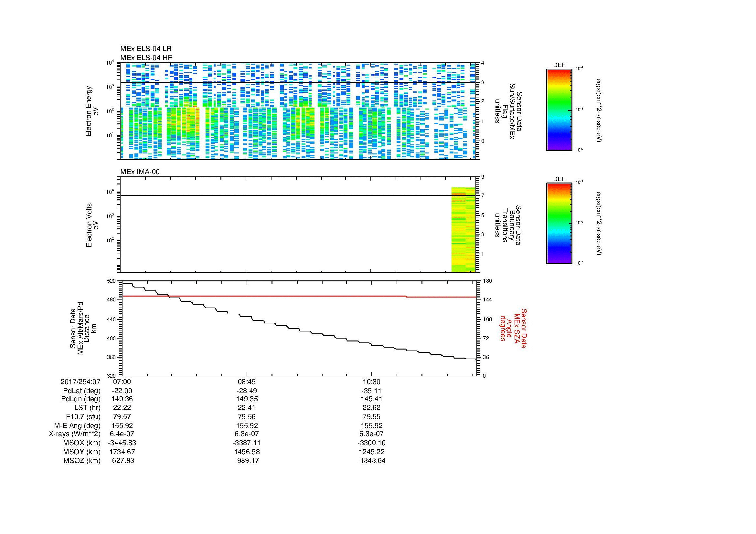The height and width of the screenshot is (534, 756).
Task: Click the MSOY value 1245.22
Action: 371,452
